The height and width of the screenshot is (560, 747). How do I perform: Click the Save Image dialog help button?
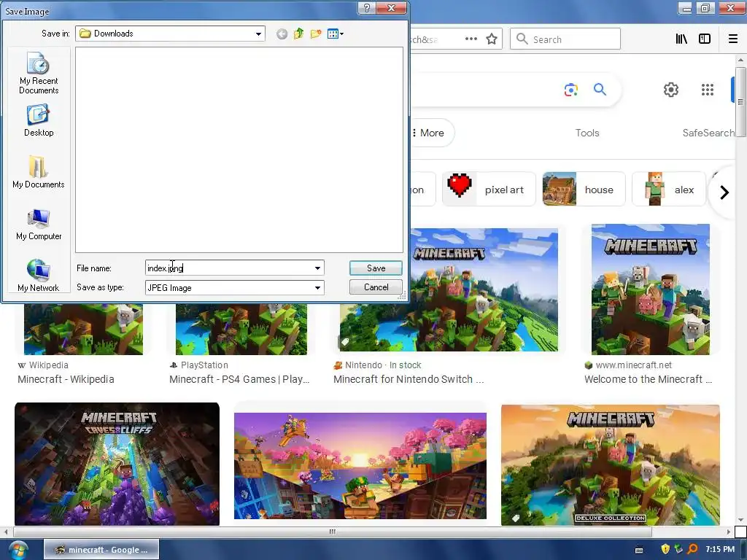pyautogui.click(x=366, y=8)
